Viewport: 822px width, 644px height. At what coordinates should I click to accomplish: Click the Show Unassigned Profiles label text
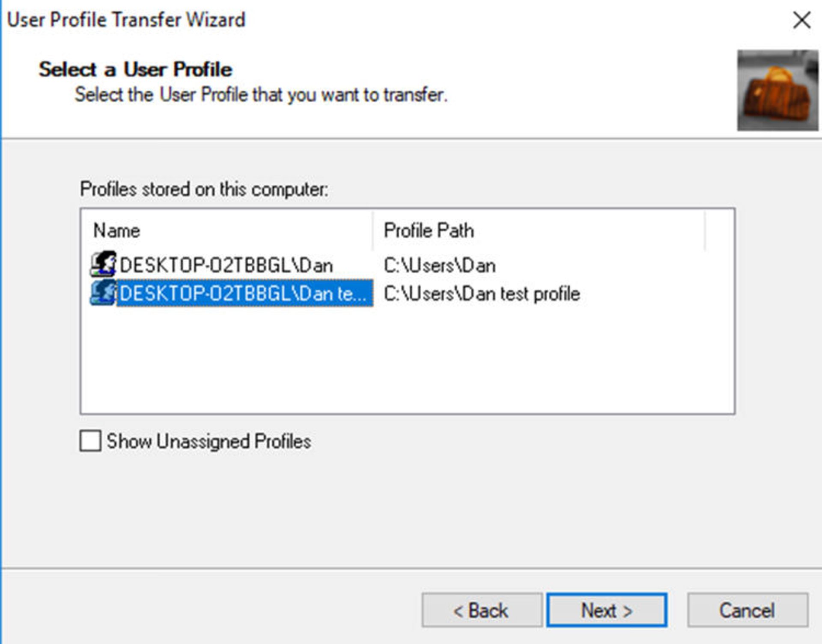coord(208,441)
